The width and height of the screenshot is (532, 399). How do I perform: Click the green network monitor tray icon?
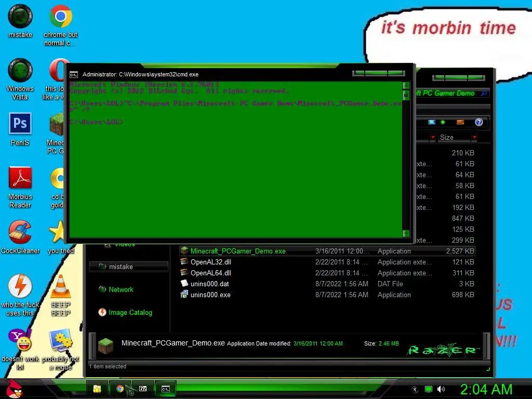click(x=429, y=390)
